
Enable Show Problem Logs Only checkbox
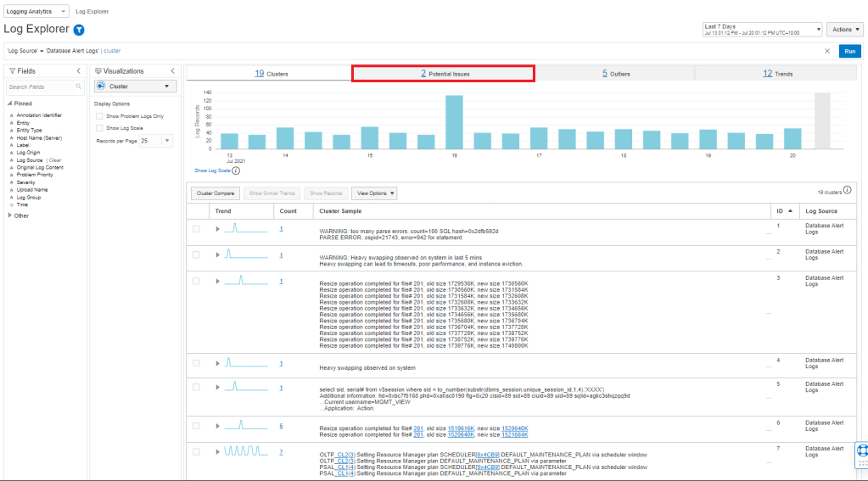tap(100, 115)
